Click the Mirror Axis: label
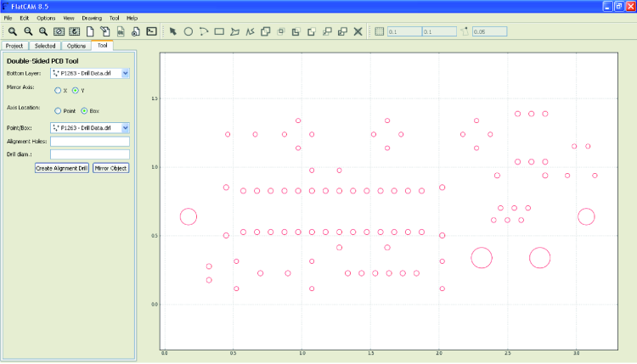The height and width of the screenshot is (364, 637). (x=20, y=87)
